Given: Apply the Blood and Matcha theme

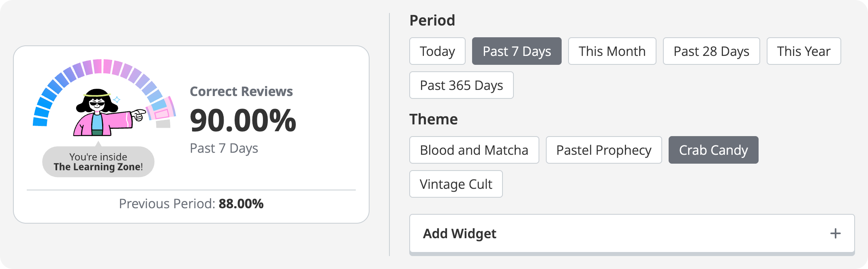Looking at the screenshot, I should [x=474, y=150].
